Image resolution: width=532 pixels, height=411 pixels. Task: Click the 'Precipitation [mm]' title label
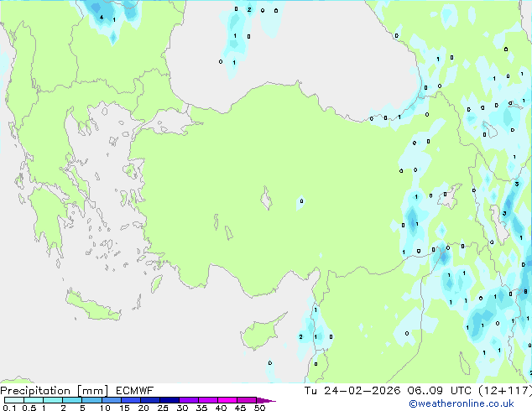(x=55, y=391)
